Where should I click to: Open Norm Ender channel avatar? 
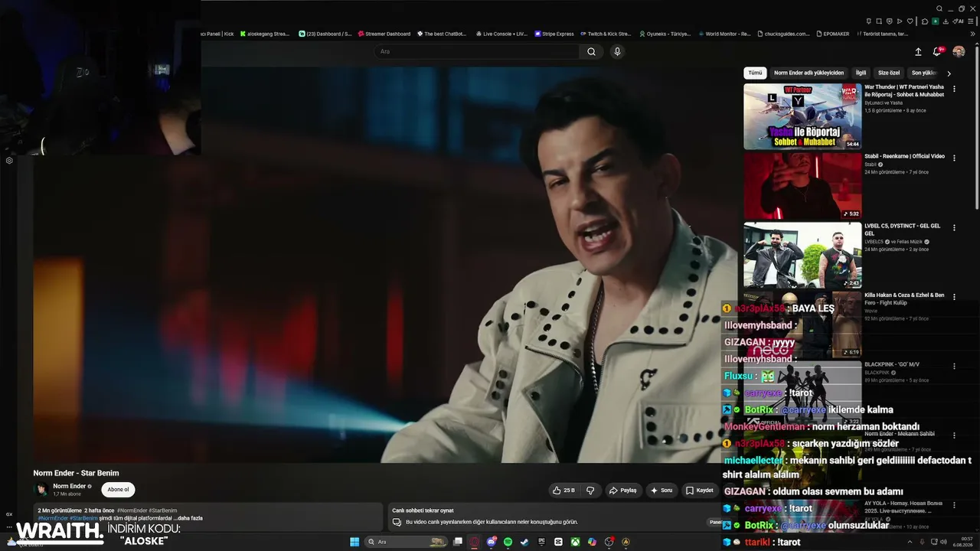point(41,490)
